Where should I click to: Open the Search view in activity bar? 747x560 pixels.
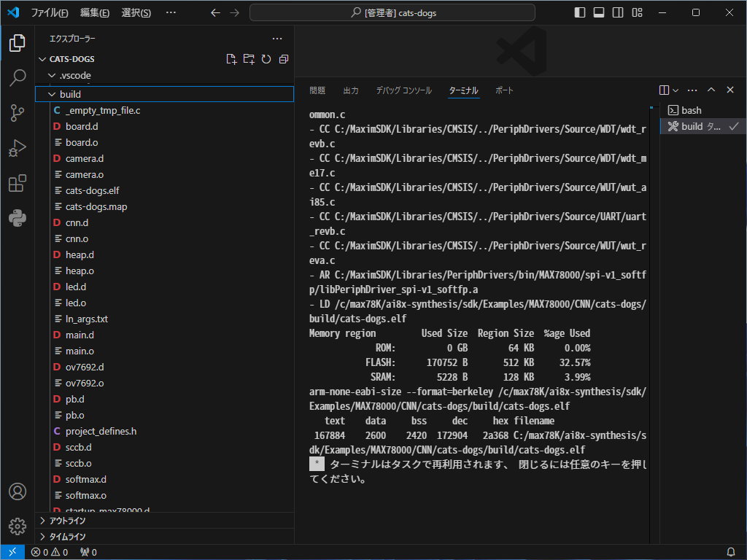click(18, 78)
